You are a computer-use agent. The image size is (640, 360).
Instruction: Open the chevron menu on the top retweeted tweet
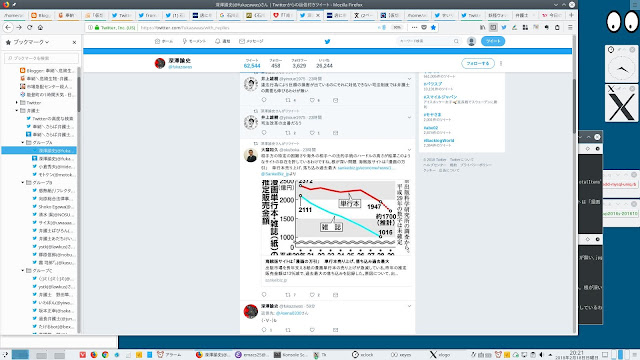409,79
